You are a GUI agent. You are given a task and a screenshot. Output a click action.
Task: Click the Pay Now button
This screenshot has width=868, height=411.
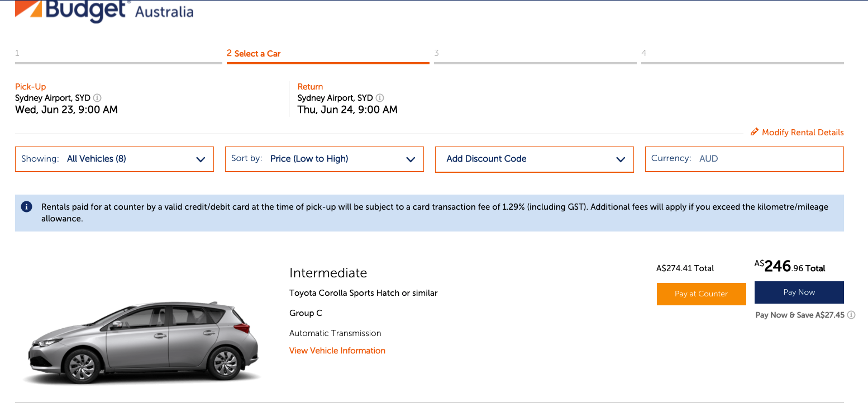click(x=799, y=292)
